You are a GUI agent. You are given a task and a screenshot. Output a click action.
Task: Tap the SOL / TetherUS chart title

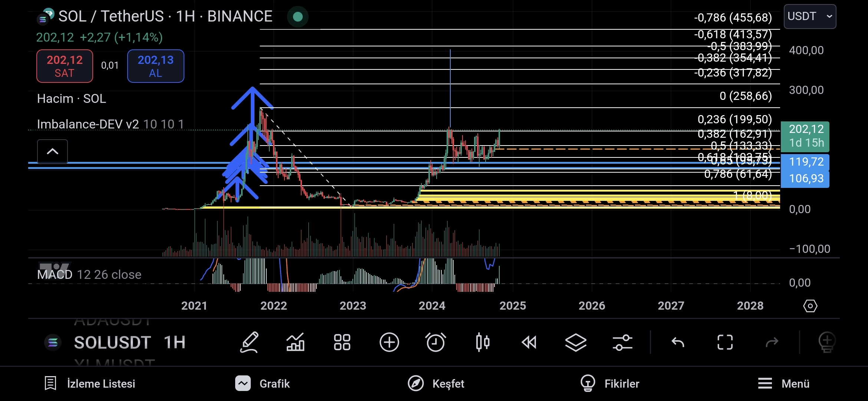[165, 16]
